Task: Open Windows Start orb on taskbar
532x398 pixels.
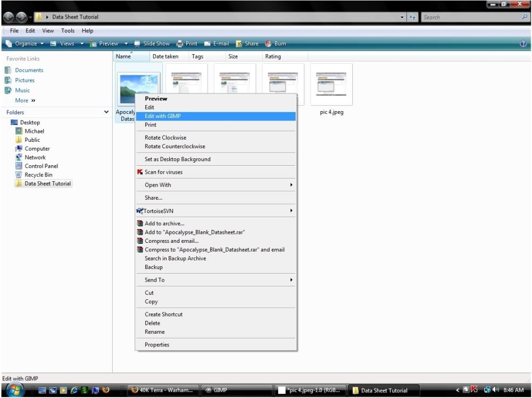Action: (14, 390)
